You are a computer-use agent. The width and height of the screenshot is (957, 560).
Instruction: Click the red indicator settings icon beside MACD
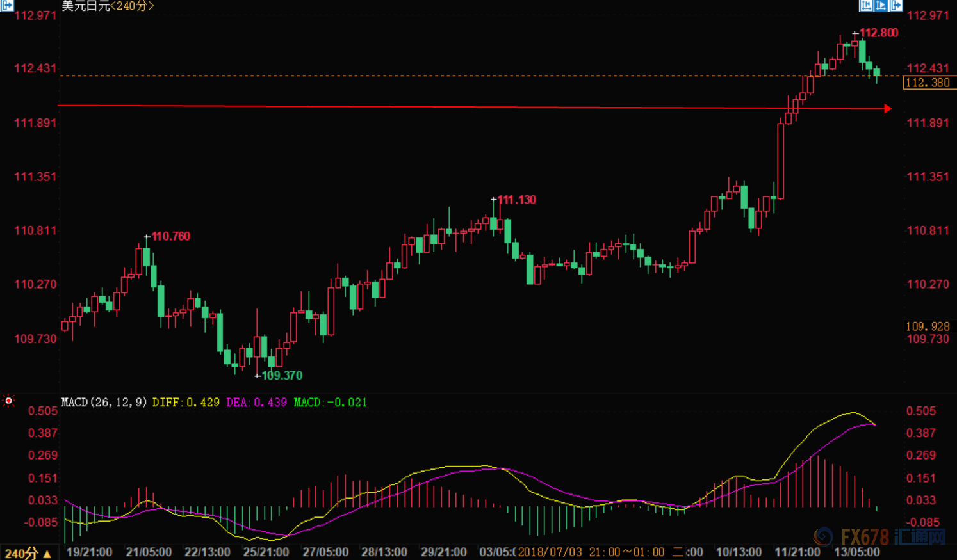(x=8, y=401)
